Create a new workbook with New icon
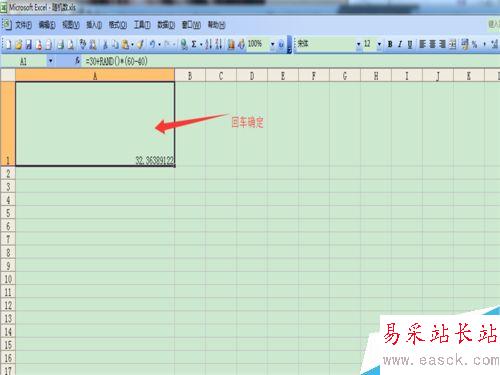500x375 pixels. 8,44
